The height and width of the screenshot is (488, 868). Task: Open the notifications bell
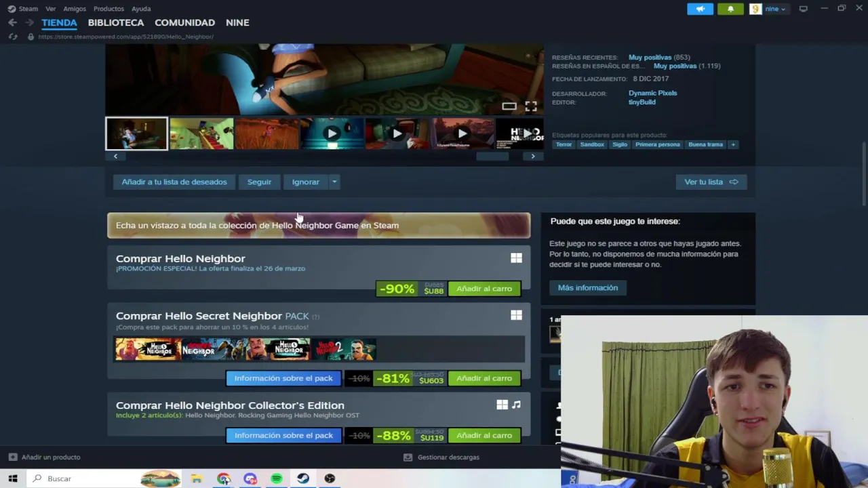click(x=730, y=9)
